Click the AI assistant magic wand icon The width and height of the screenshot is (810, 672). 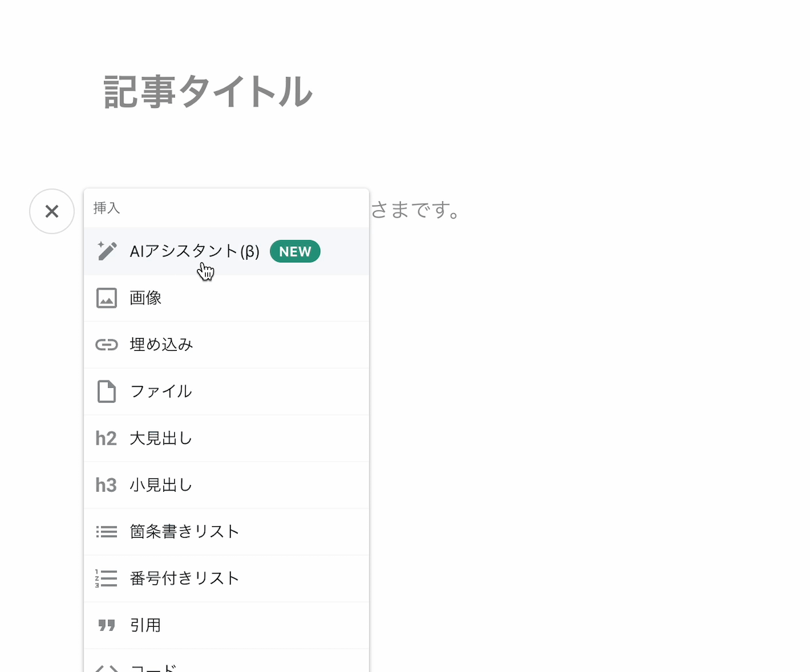pyautogui.click(x=107, y=251)
